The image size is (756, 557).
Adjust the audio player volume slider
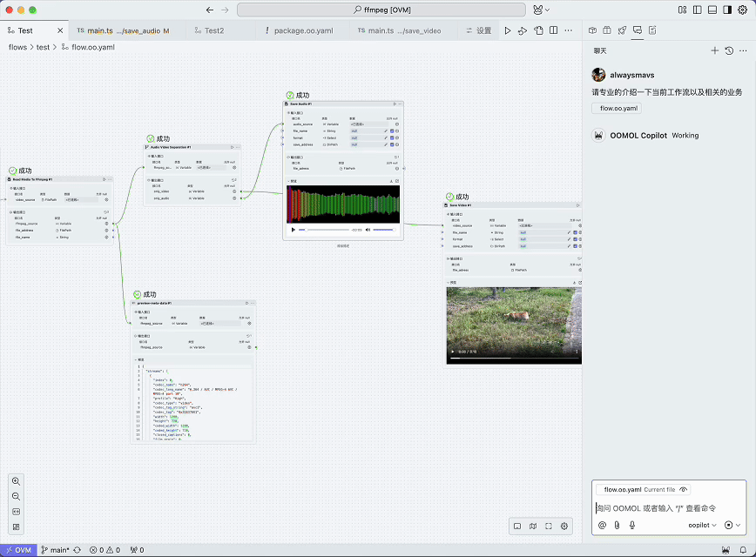click(x=382, y=230)
